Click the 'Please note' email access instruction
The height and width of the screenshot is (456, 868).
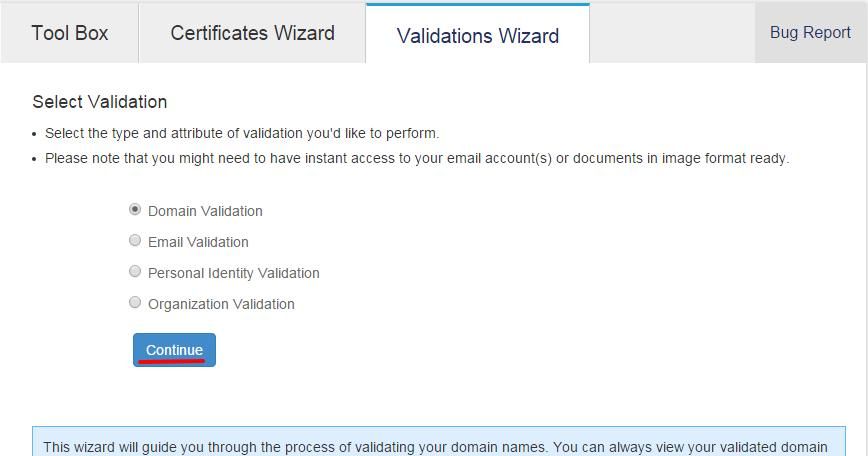[417, 158]
